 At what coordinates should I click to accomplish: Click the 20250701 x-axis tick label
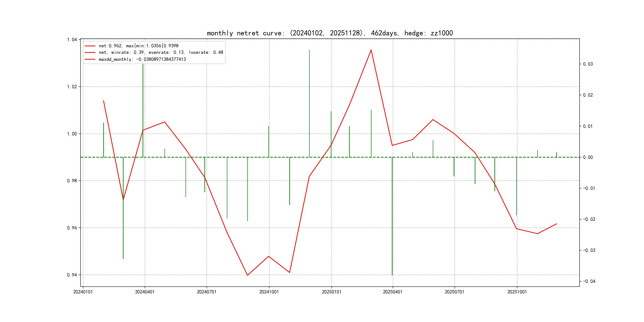454,292
